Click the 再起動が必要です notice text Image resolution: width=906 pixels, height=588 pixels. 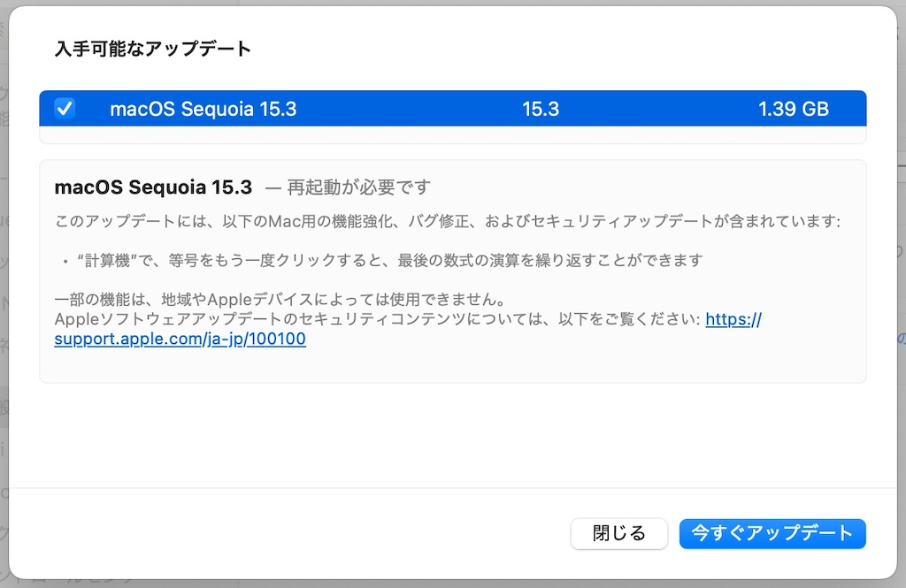pos(359,187)
